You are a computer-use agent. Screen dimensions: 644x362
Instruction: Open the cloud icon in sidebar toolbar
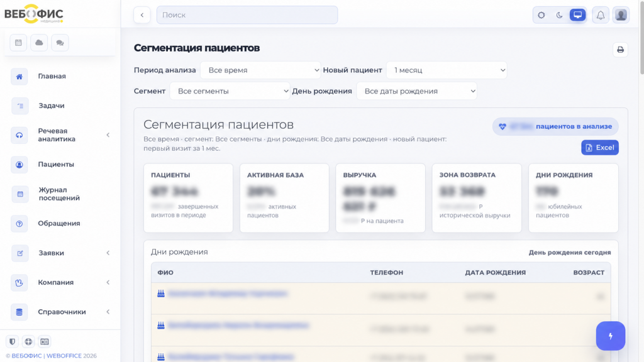tap(39, 43)
